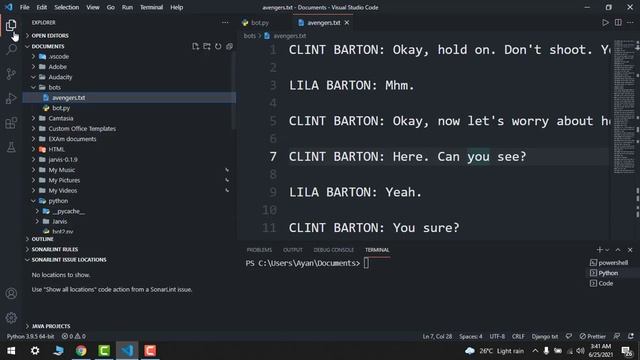
Task: Select the Python terminal instance
Action: point(609,273)
